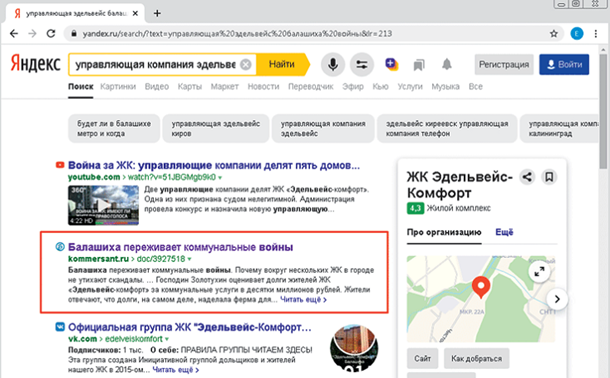Image resolution: width=610 pixels, height=378 pixels.
Task: Click the browser back arrow
Action: [14, 33]
